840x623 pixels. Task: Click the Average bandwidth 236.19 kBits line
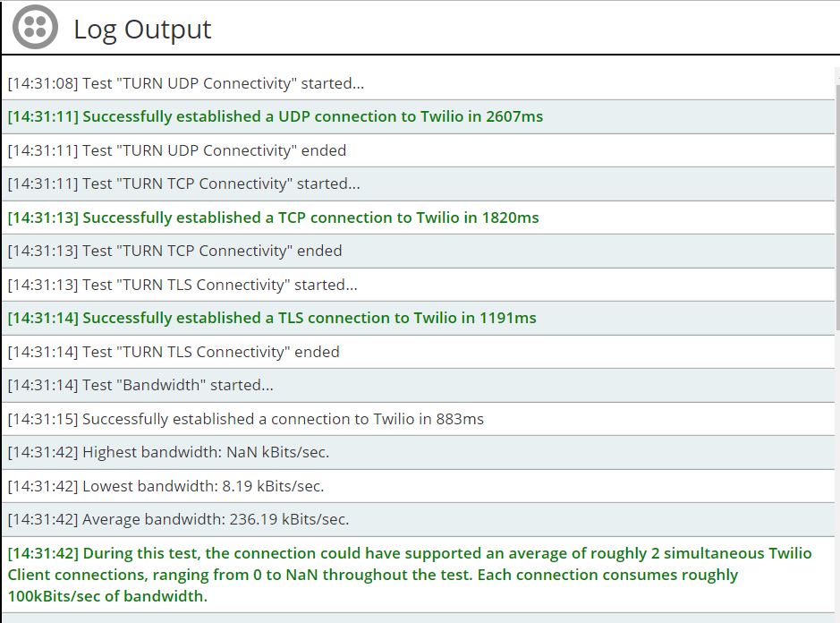click(178, 519)
